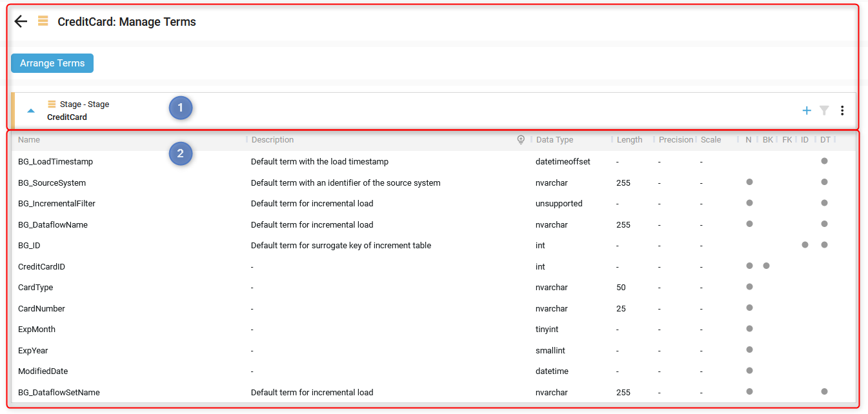Click the numbered annotation marker 1

(181, 108)
